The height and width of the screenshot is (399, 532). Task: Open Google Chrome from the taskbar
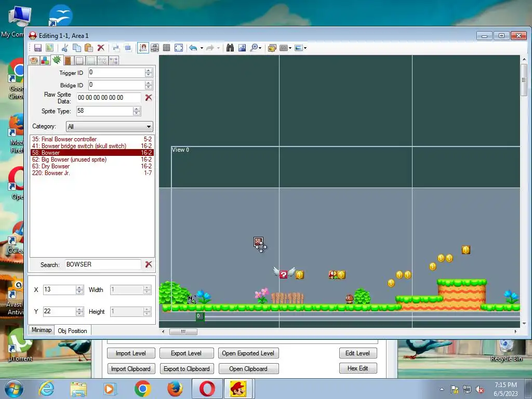point(143,389)
